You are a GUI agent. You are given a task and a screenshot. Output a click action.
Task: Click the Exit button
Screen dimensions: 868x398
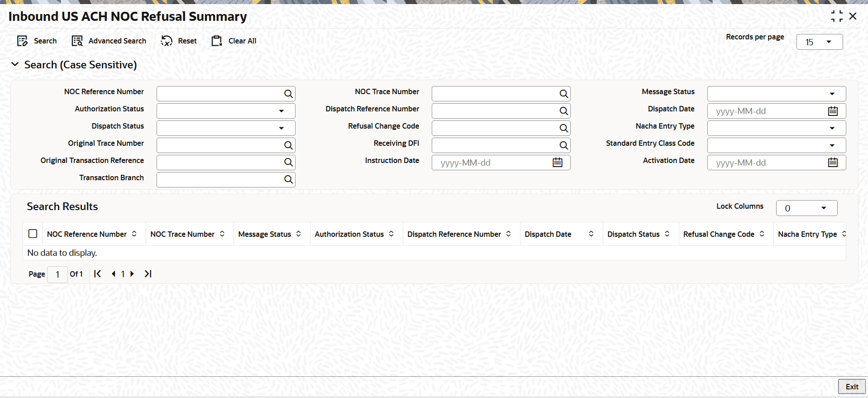(x=852, y=387)
